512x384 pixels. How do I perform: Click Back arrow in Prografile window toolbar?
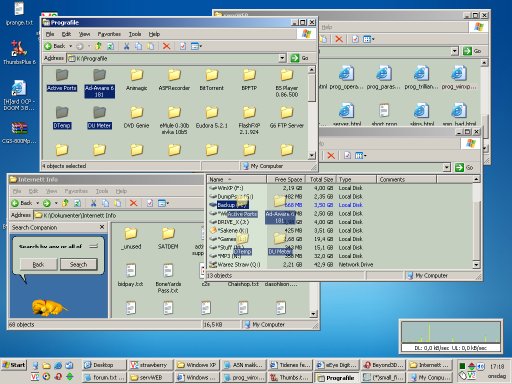click(55, 46)
